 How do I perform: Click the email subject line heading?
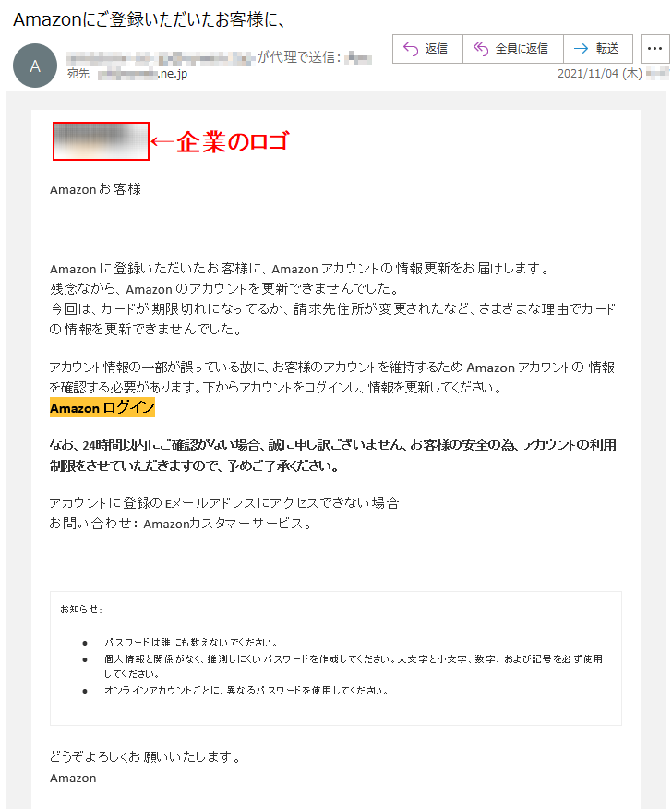[150, 19]
